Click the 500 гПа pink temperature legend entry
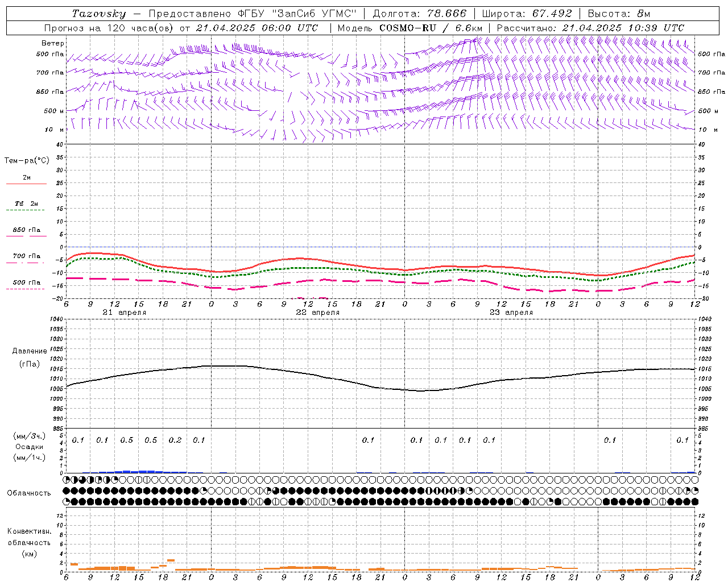This screenshot has height=582, width=728. [x=26, y=282]
